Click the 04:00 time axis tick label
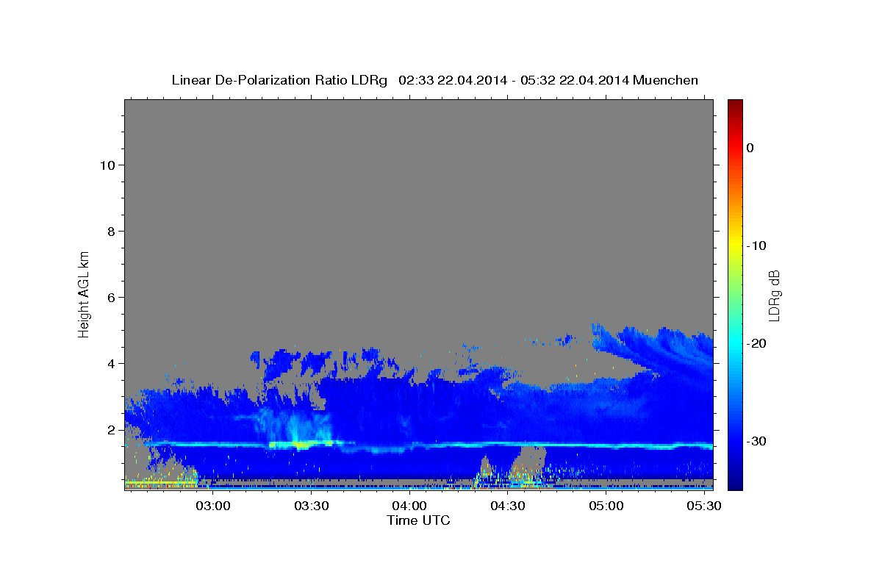 click(409, 506)
